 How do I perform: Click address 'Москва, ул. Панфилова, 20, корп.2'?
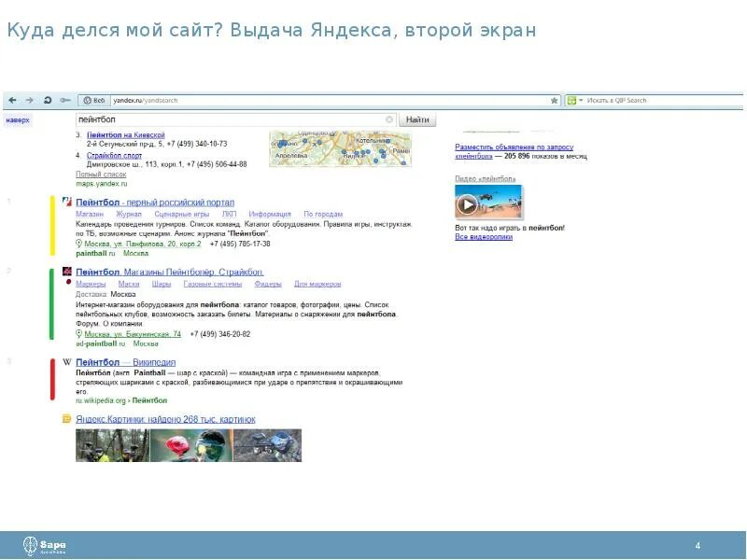[143, 244]
